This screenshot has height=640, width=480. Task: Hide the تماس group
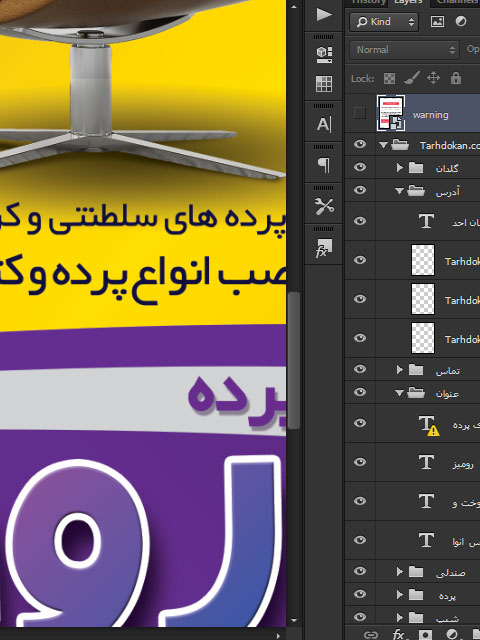pyautogui.click(x=360, y=369)
